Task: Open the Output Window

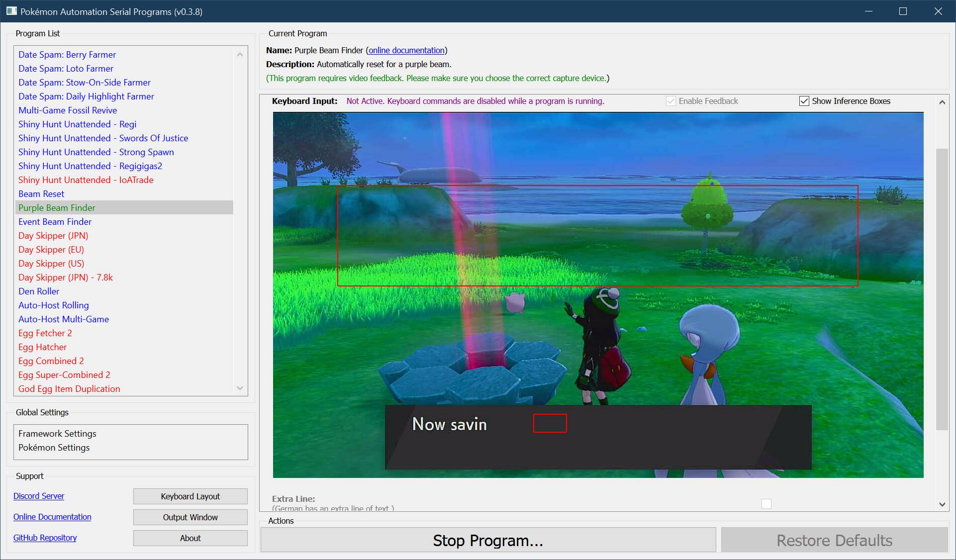Action: point(190,517)
